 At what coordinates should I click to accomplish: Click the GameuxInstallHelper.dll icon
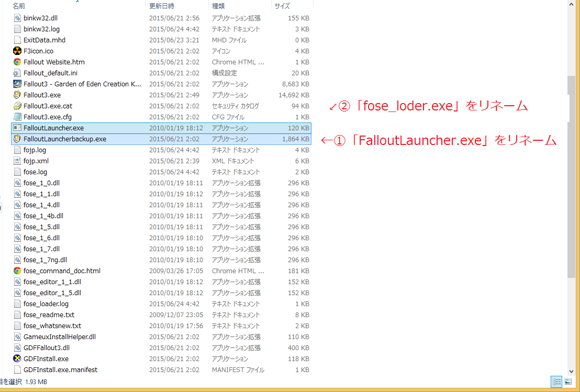[17, 337]
